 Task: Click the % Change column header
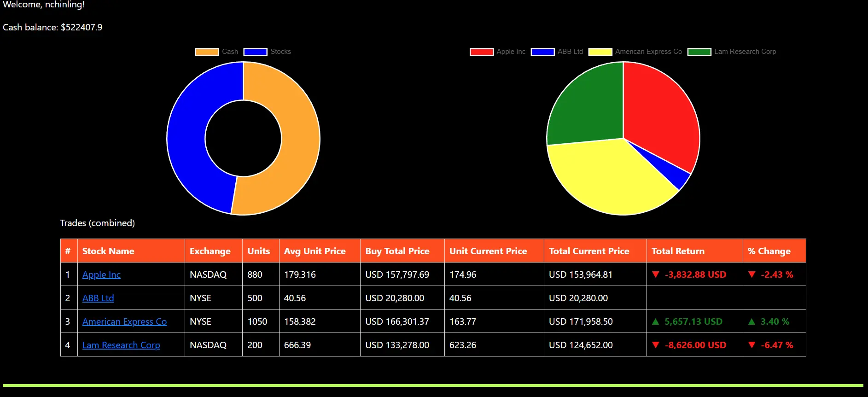pyautogui.click(x=775, y=251)
